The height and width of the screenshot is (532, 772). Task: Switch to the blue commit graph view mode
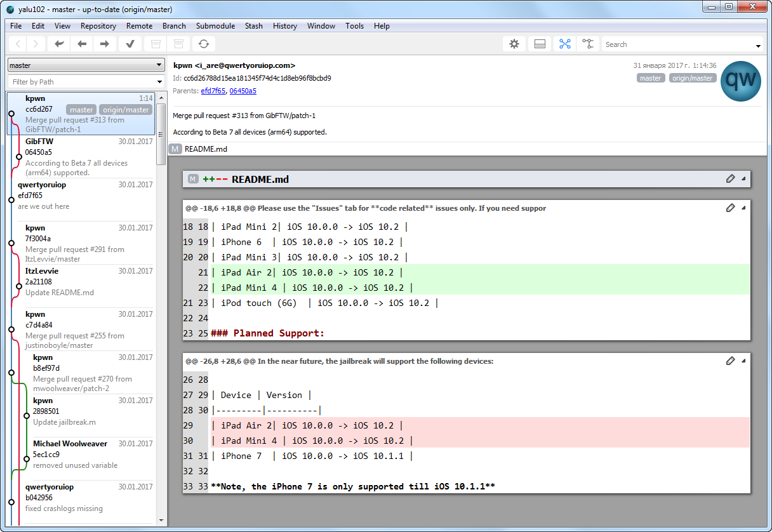point(564,44)
